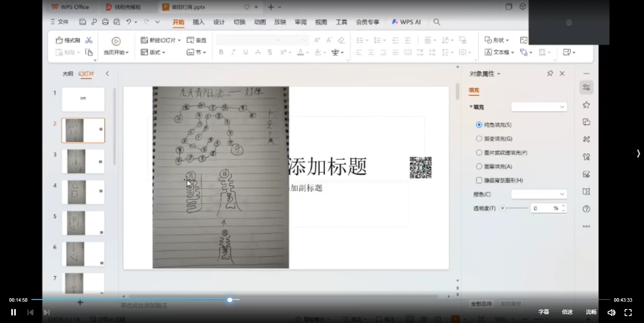Viewport: 644px width, 323px height.
Task: Click the Reset (重置) slide button
Action: click(197, 40)
